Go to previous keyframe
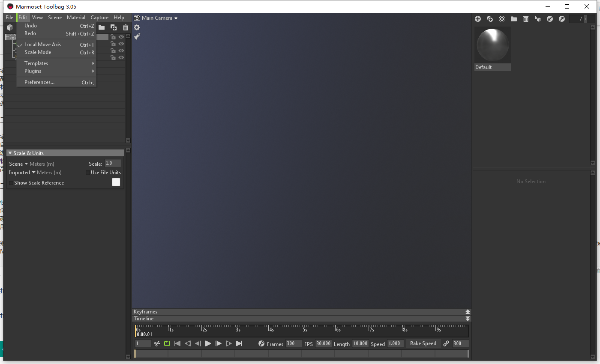 tap(188, 343)
